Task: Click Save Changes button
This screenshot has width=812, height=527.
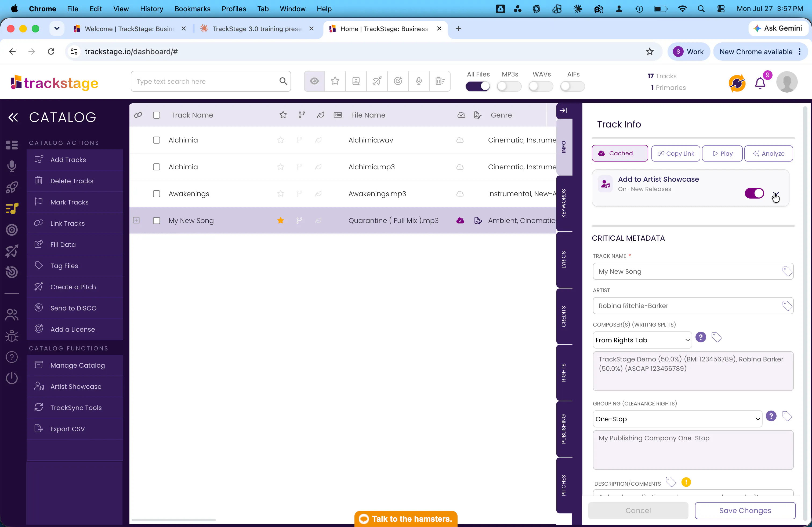Action: point(745,510)
